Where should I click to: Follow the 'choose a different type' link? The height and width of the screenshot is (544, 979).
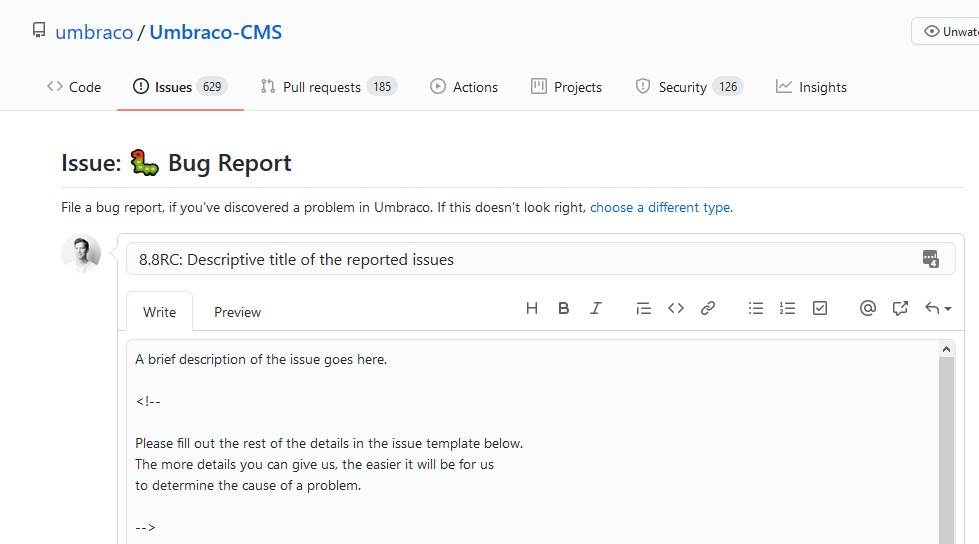point(661,207)
